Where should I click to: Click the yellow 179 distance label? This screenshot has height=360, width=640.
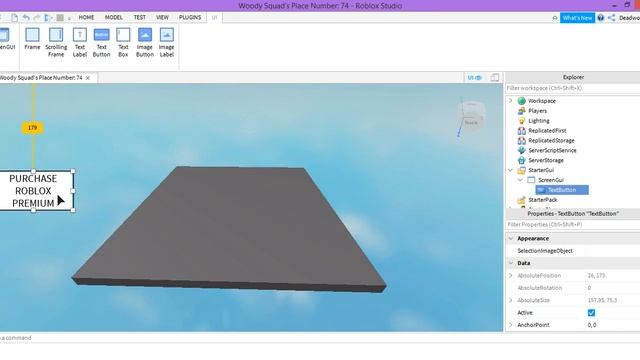[32, 128]
